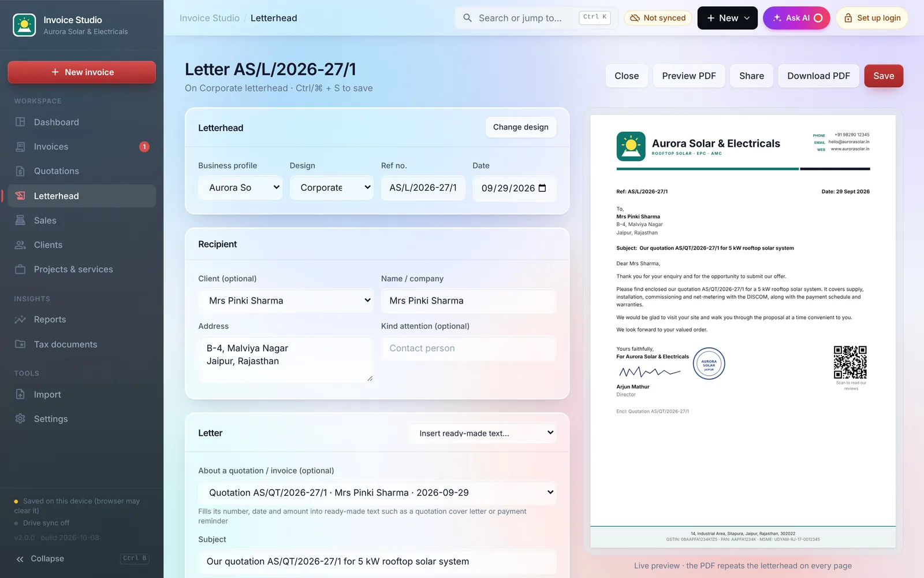Click the calendar icon in Date field
This screenshot has height=578, width=924.
(542, 188)
